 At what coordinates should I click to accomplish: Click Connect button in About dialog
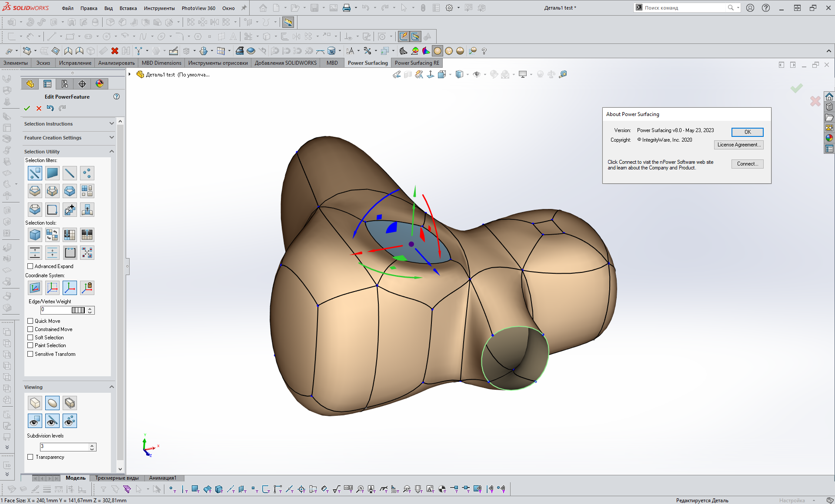point(747,164)
